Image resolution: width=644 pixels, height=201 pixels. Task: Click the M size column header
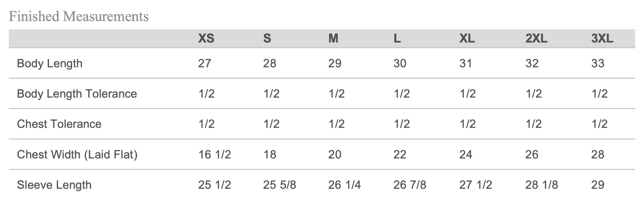[333, 39]
